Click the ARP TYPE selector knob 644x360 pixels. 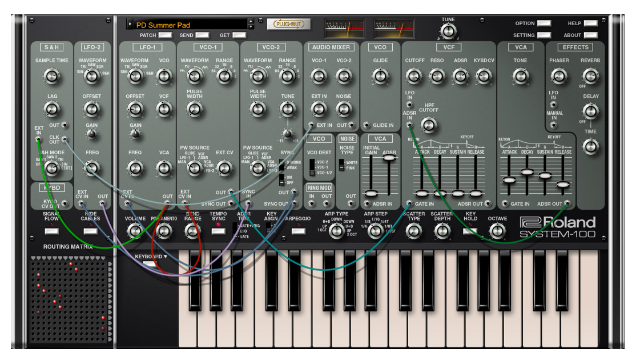337,230
